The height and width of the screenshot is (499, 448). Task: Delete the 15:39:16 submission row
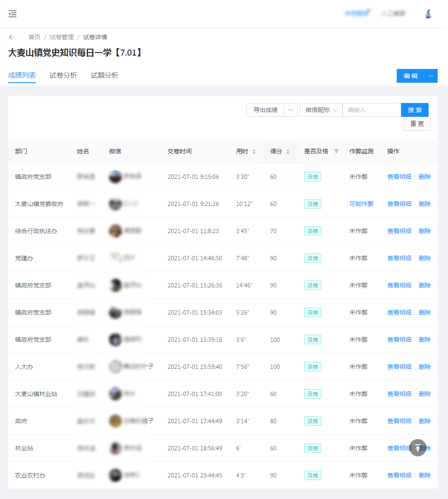coord(425,340)
